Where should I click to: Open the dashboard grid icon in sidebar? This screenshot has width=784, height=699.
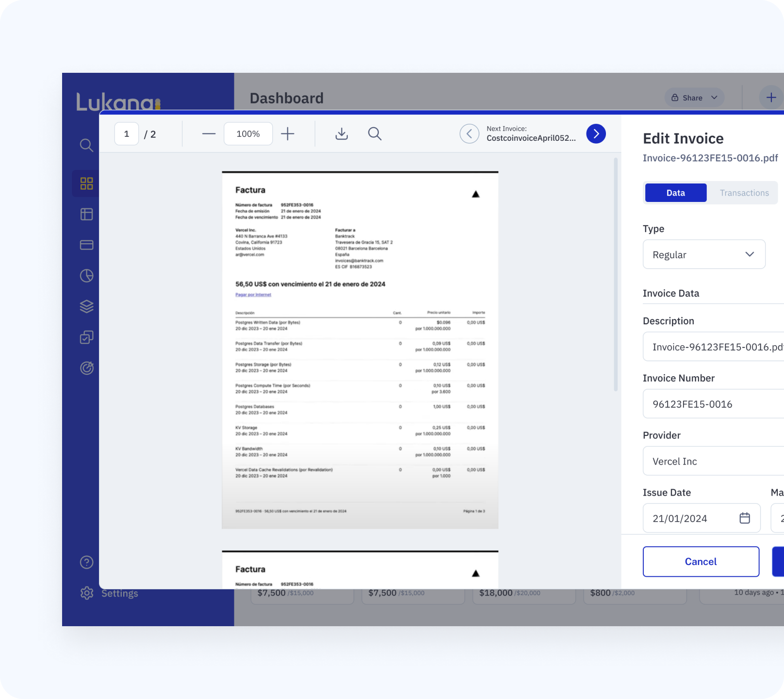coord(86,183)
